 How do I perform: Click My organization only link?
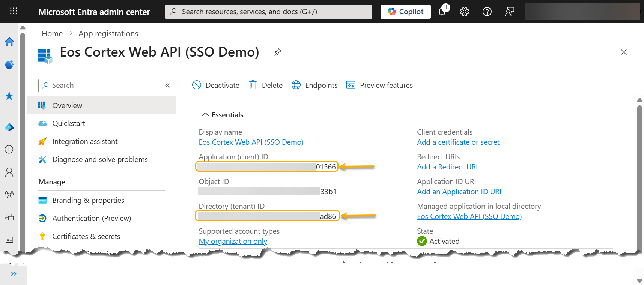coord(233,241)
